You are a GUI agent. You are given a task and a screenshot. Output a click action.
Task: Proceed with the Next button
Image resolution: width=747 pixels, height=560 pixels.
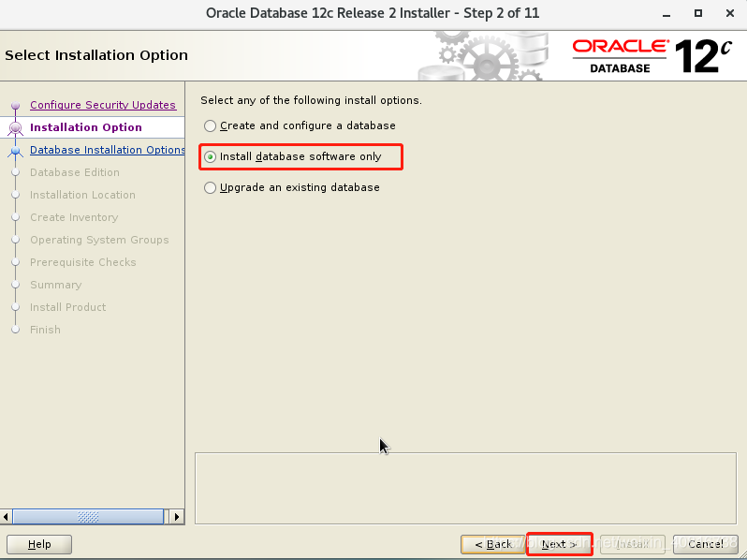coord(559,544)
